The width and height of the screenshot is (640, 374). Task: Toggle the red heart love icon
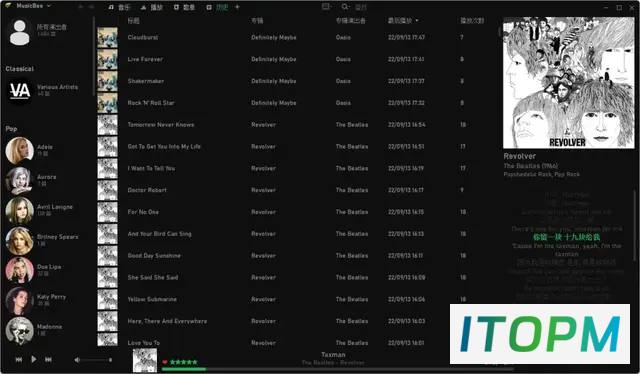(165, 362)
